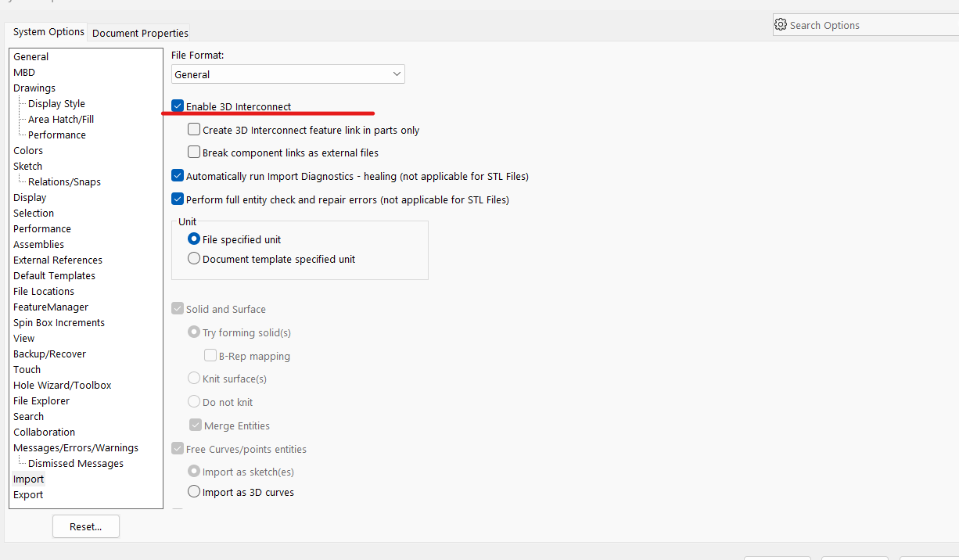Open Backup/Recover options
This screenshot has width=959, height=560.
[49, 354]
